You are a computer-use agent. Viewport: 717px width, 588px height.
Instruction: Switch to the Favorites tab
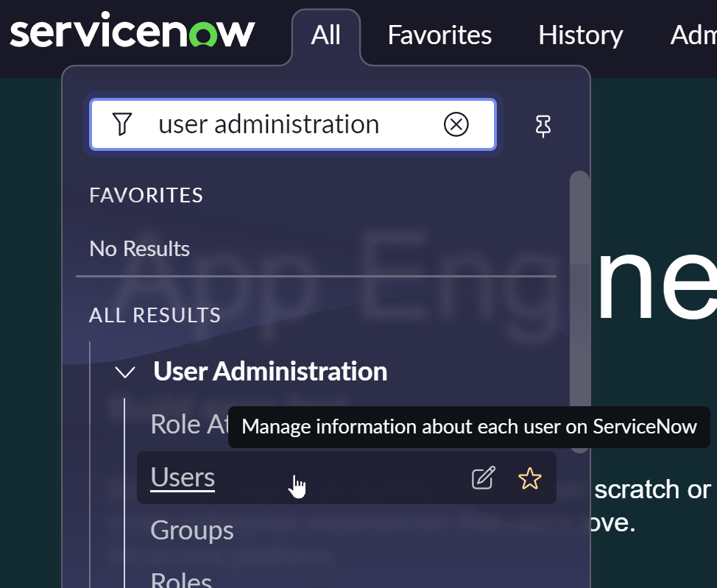(439, 35)
